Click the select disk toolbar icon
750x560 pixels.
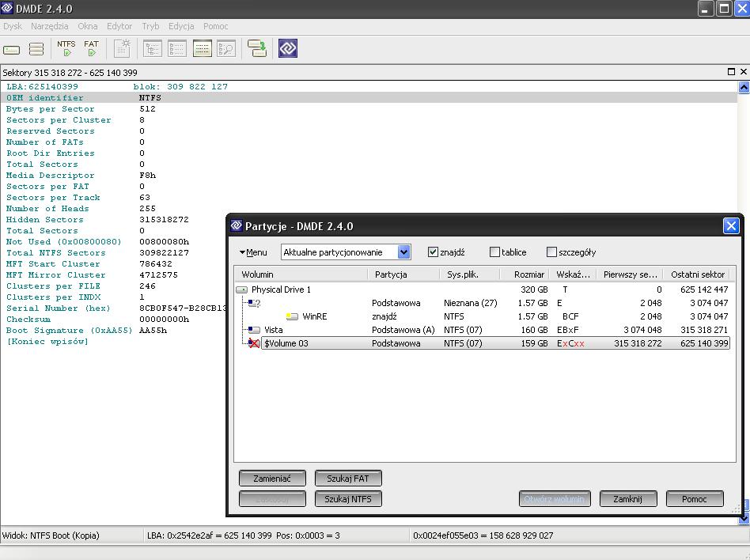coord(12,49)
